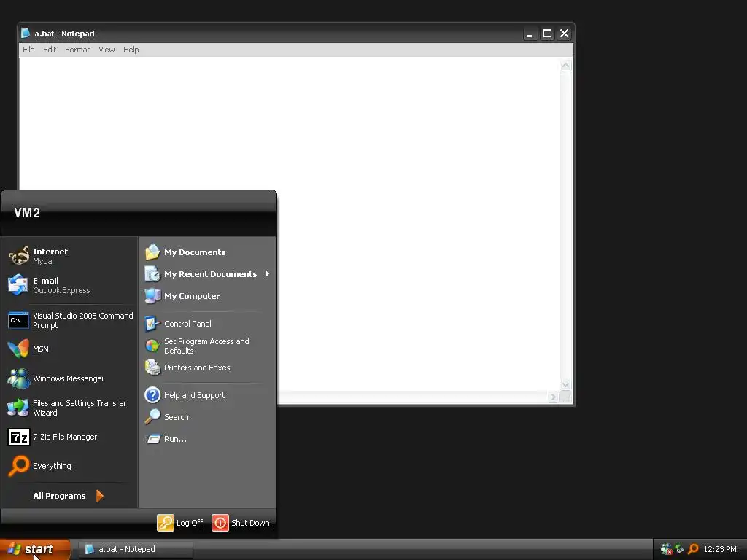This screenshot has width=747, height=560.
Task: Open Mypal Internet browser icon
Action: pos(18,256)
